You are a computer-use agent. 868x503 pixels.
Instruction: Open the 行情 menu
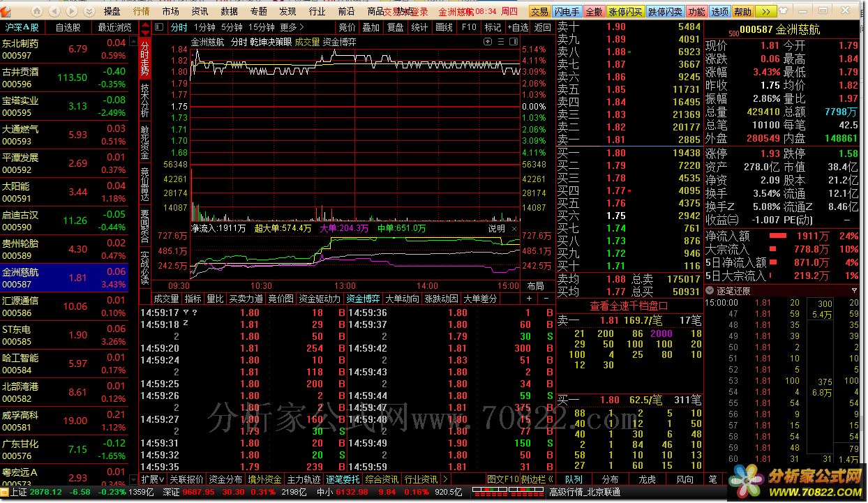[x=141, y=11]
